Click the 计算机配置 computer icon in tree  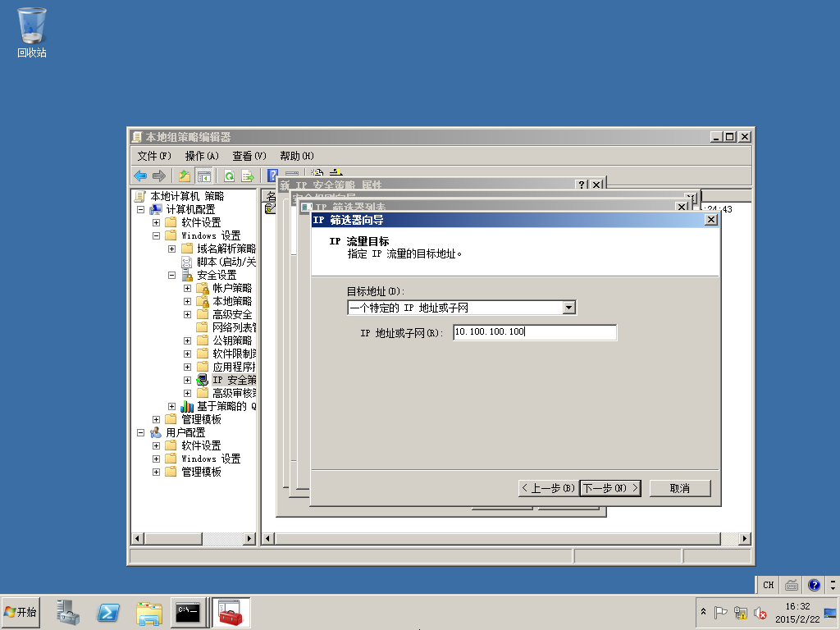155,209
